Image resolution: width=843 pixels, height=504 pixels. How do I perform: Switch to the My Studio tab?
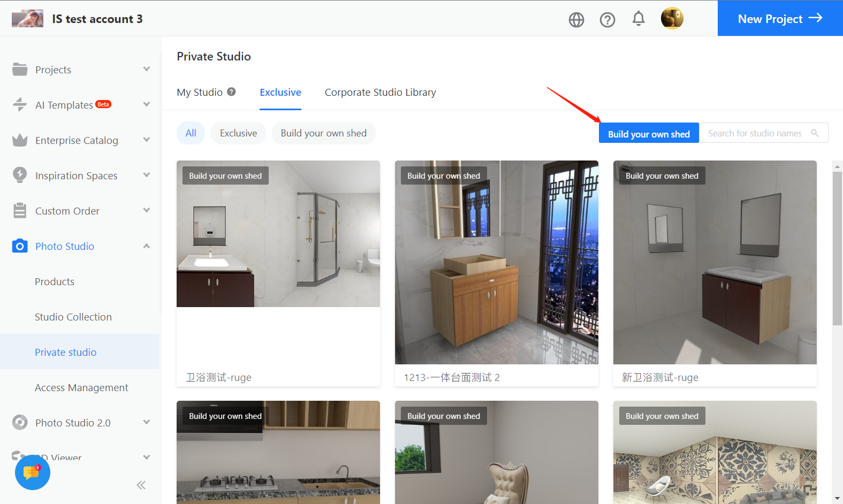coord(200,93)
